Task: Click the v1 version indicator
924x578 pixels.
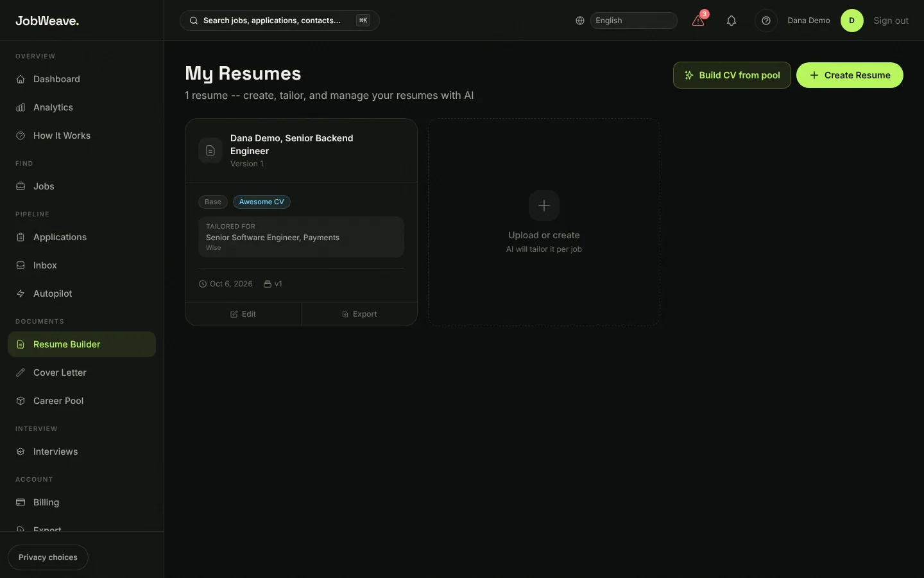Action: tap(273, 284)
